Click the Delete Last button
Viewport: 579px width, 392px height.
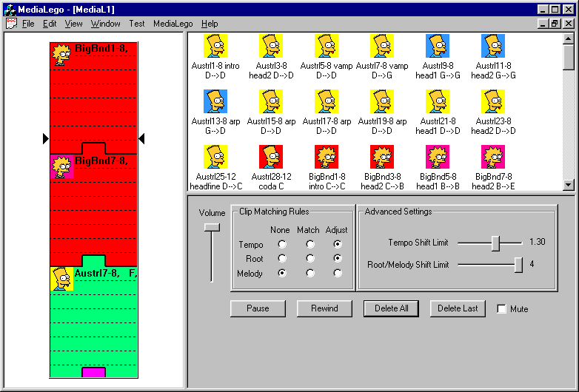[x=458, y=308]
